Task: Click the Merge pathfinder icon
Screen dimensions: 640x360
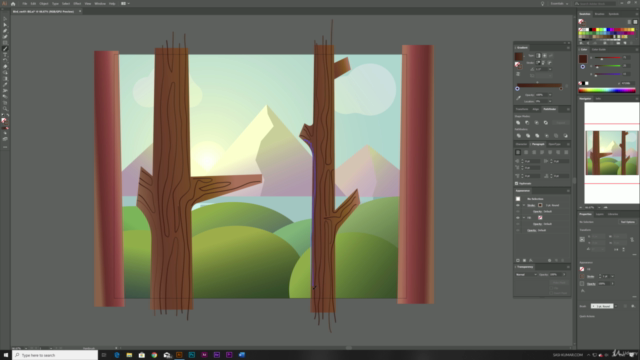Action: 537,136
